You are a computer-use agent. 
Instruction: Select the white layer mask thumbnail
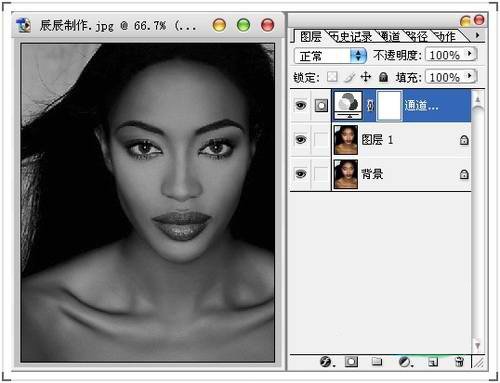click(389, 105)
